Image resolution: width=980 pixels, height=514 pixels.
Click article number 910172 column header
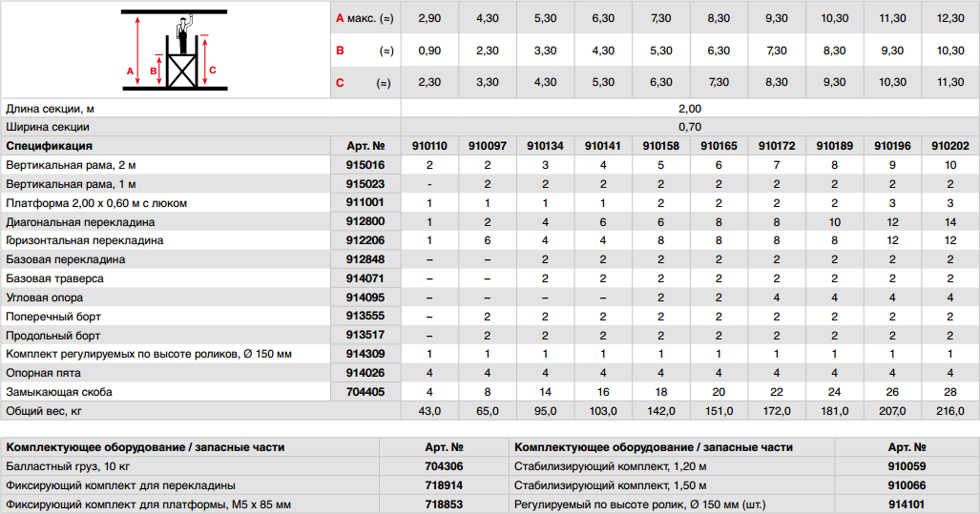point(777,146)
